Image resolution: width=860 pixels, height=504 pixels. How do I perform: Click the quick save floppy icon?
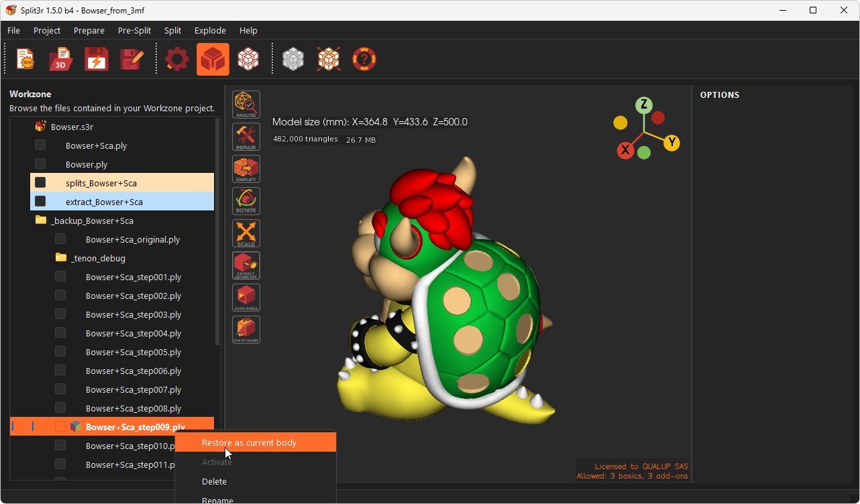coord(97,60)
